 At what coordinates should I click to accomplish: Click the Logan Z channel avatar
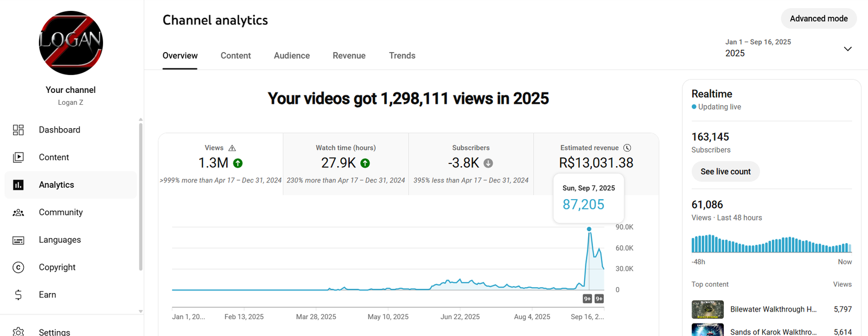coord(71,43)
